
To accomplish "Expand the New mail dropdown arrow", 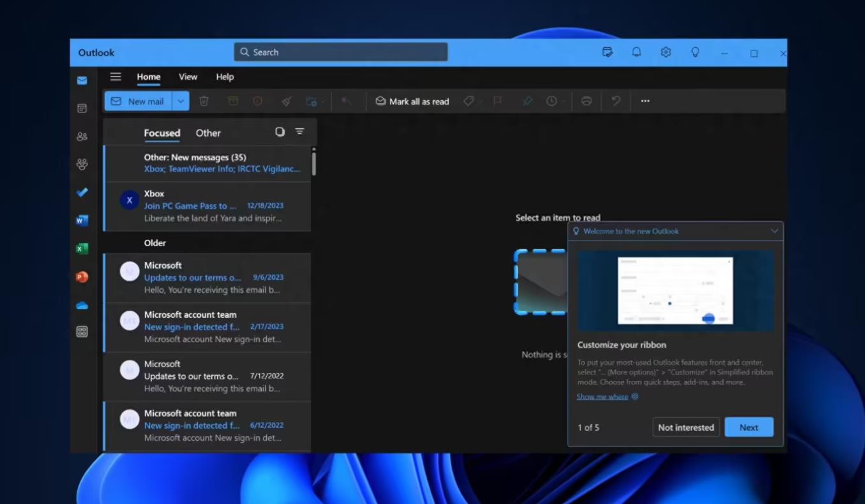I will (181, 101).
